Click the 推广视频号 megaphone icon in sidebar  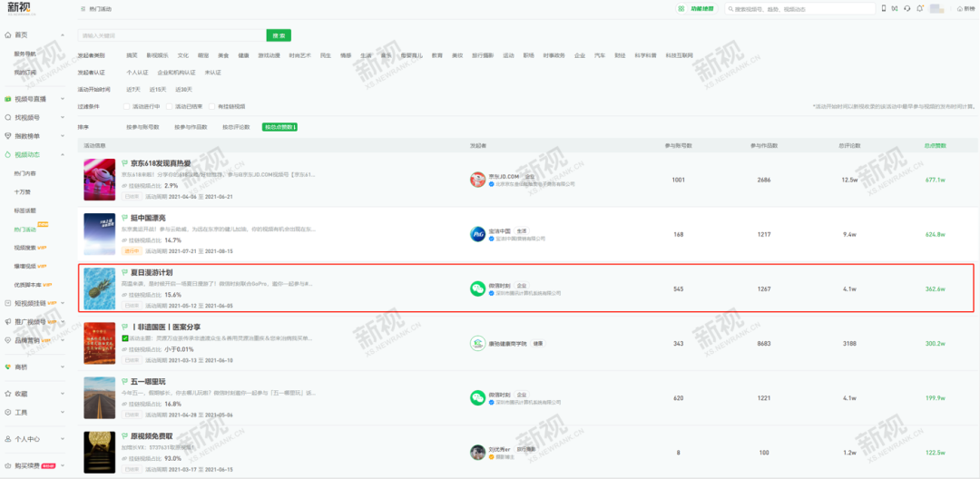pos(7,322)
